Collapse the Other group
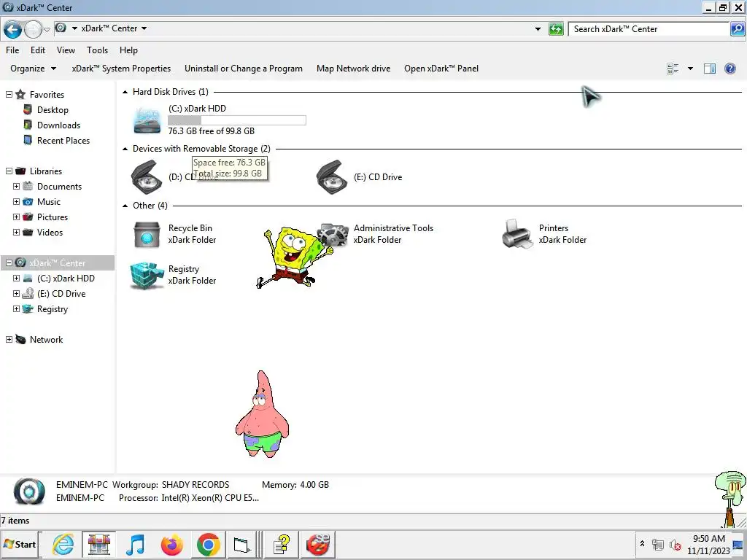 125,206
